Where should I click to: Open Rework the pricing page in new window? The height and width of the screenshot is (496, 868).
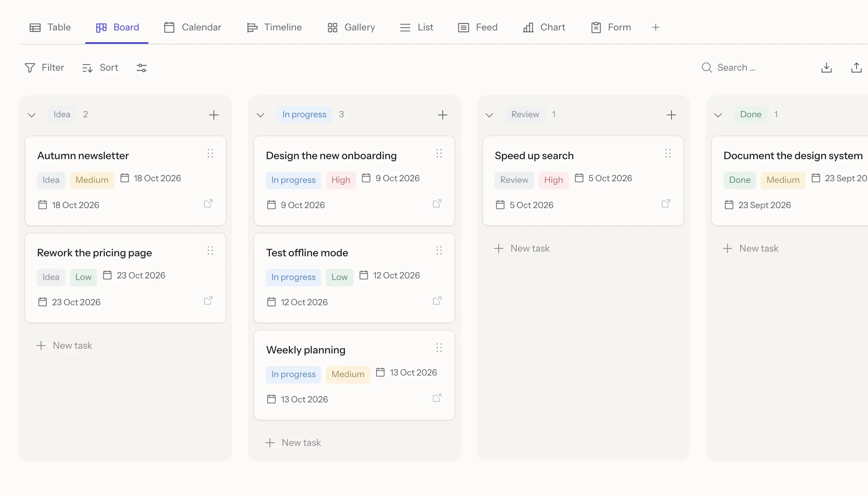208,301
